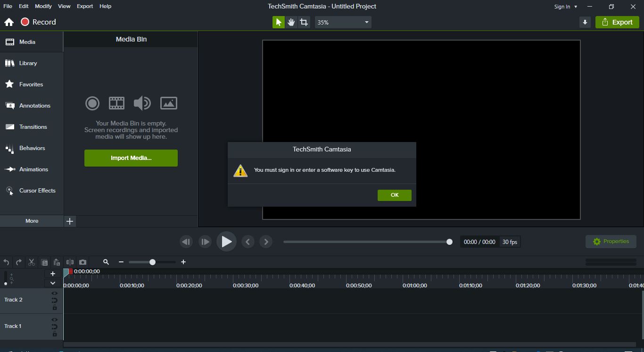Click the picture image icon in Media Bin
This screenshot has width=644, height=352.
pyautogui.click(x=169, y=103)
